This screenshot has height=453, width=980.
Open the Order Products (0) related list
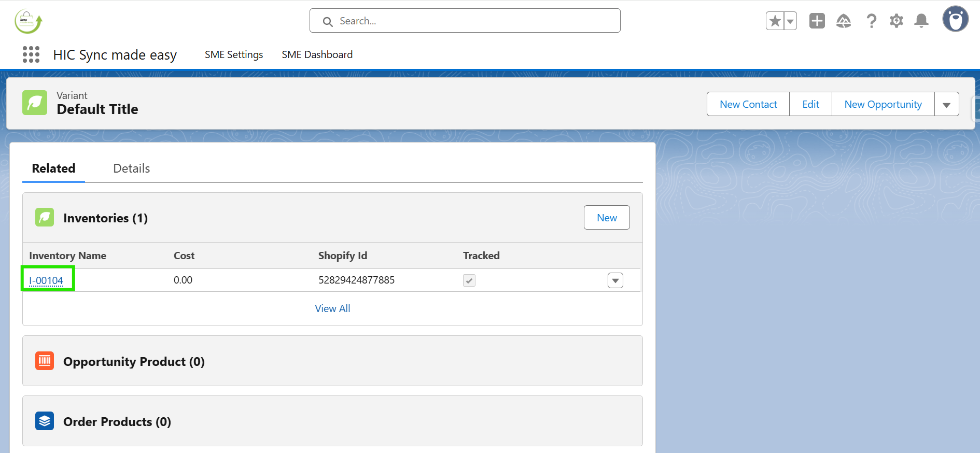click(117, 421)
